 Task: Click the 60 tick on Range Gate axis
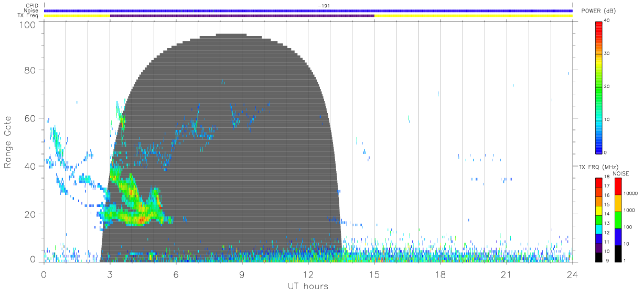click(x=31, y=118)
